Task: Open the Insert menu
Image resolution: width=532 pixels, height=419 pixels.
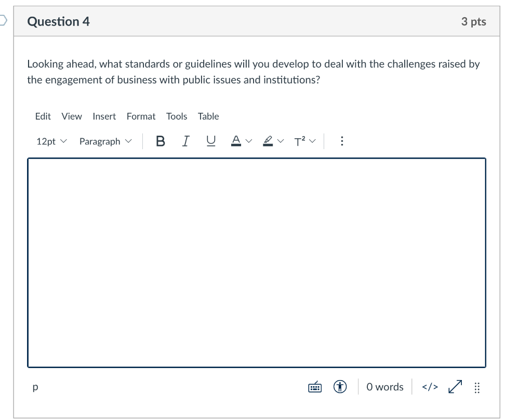Action: pos(104,116)
